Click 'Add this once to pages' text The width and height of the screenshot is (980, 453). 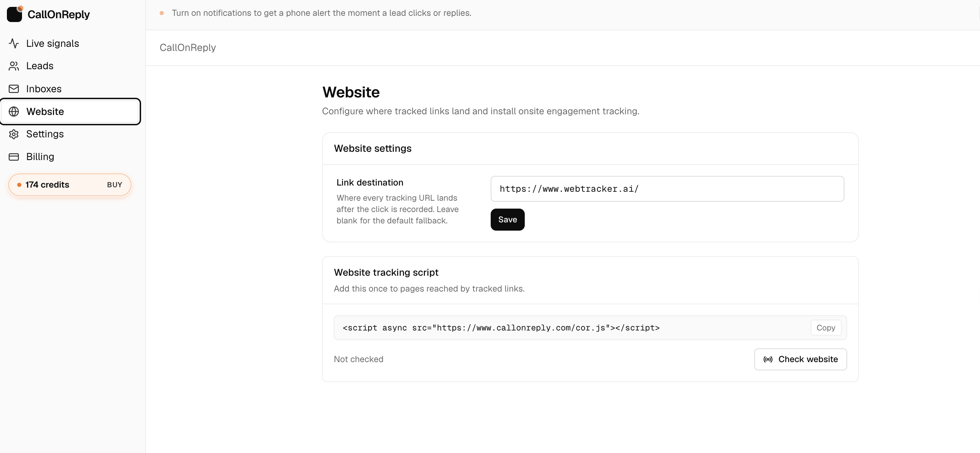tap(429, 288)
